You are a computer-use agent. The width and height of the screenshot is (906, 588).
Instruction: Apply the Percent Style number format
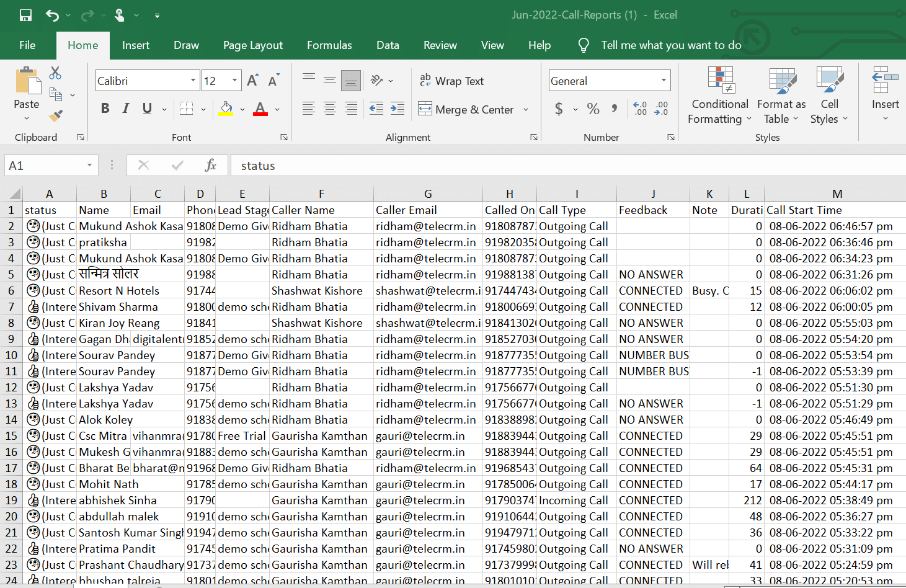(x=593, y=109)
